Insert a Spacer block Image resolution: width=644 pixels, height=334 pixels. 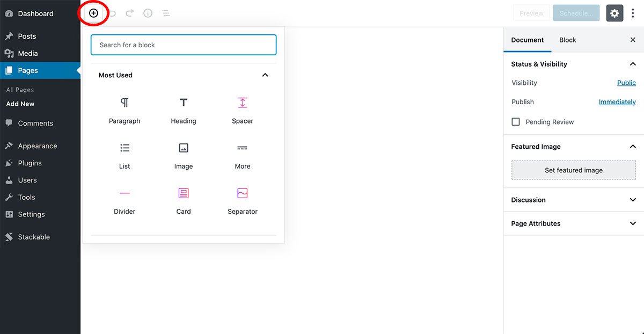click(243, 111)
